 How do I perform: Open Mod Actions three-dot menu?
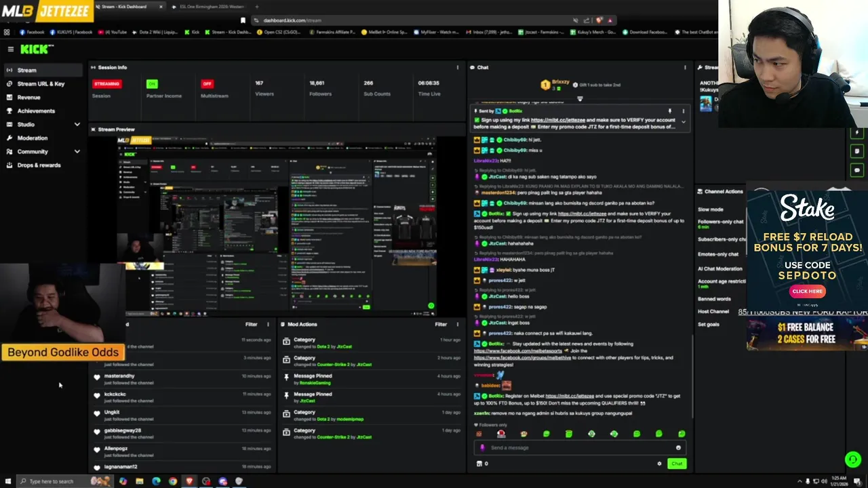[457, 324]
